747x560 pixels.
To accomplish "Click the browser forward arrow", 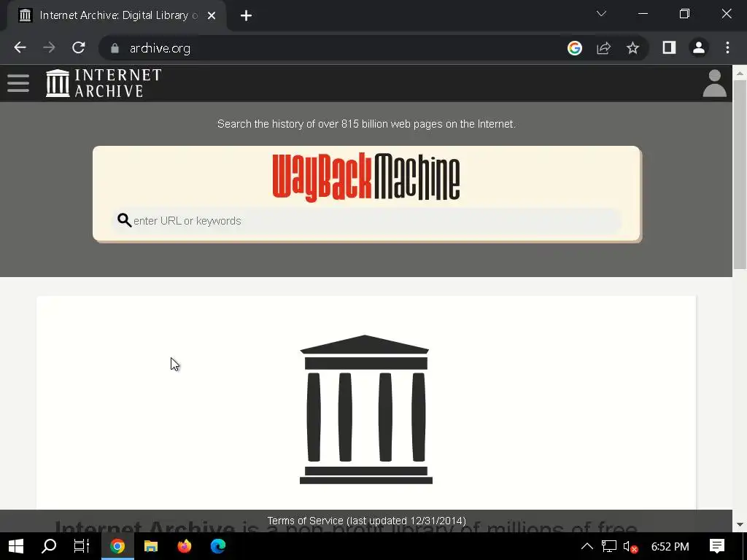I will (49, 47).
